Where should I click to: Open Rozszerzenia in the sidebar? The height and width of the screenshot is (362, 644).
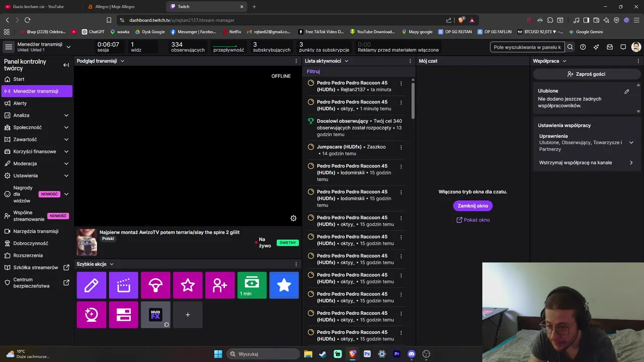tap(37, 255)
